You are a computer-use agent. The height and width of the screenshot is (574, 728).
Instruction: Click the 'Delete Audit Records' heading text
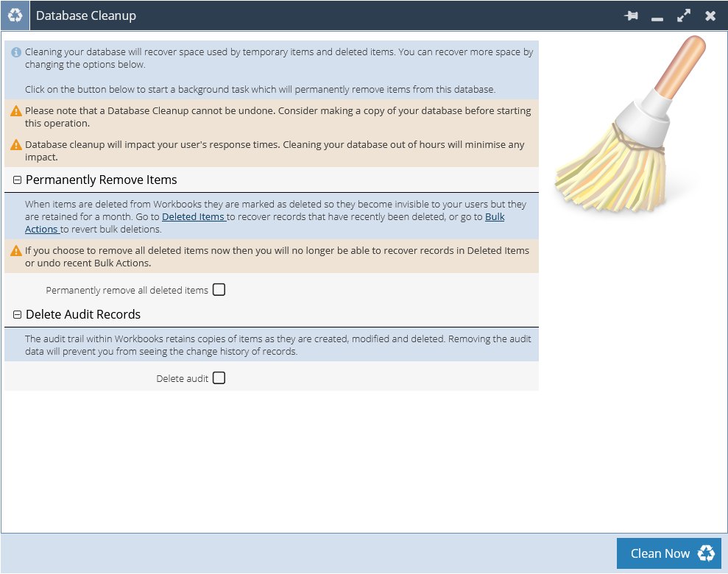tap(83, 315)
